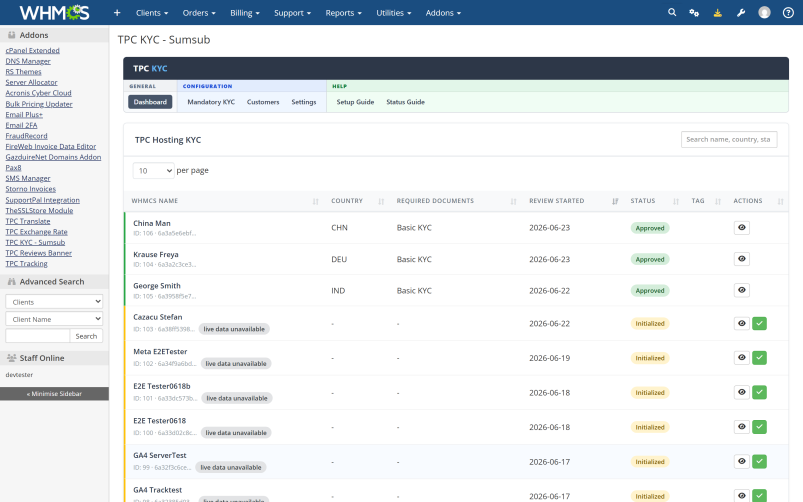Click the plus quick-add icon

pyautogui.click(x=117, y=13)
